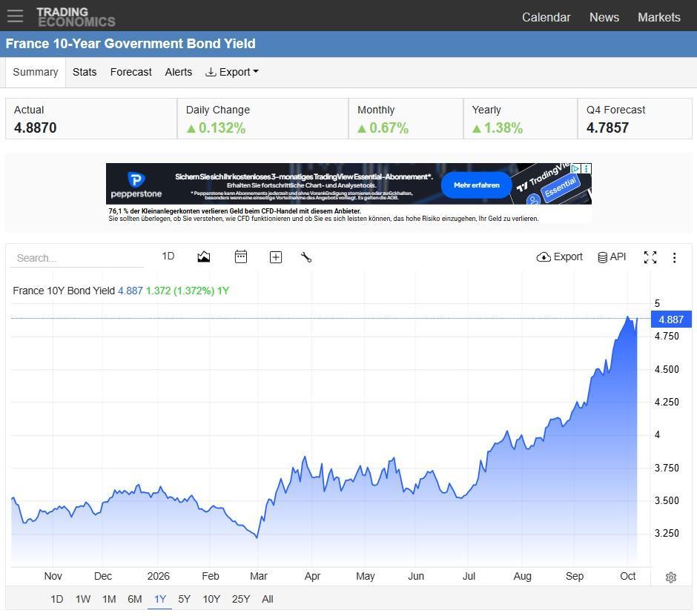Click the chart Search input field
697x616 pixels.
tap(77, 258)
